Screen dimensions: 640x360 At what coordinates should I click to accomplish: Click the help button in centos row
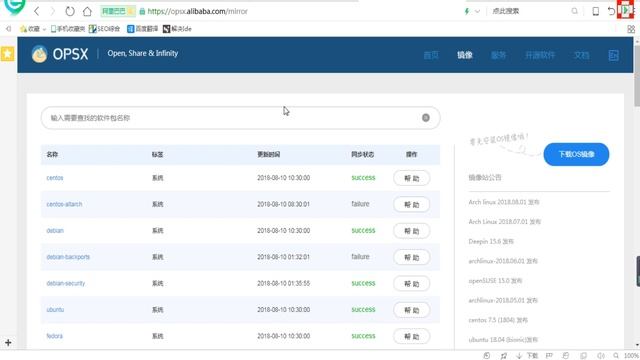pyautogui.click(x=411, y=178)
